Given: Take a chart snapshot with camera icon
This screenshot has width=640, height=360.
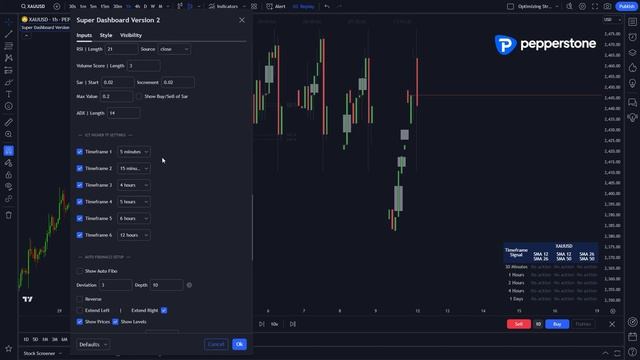Looking at the screenshot, I should 607,6.
